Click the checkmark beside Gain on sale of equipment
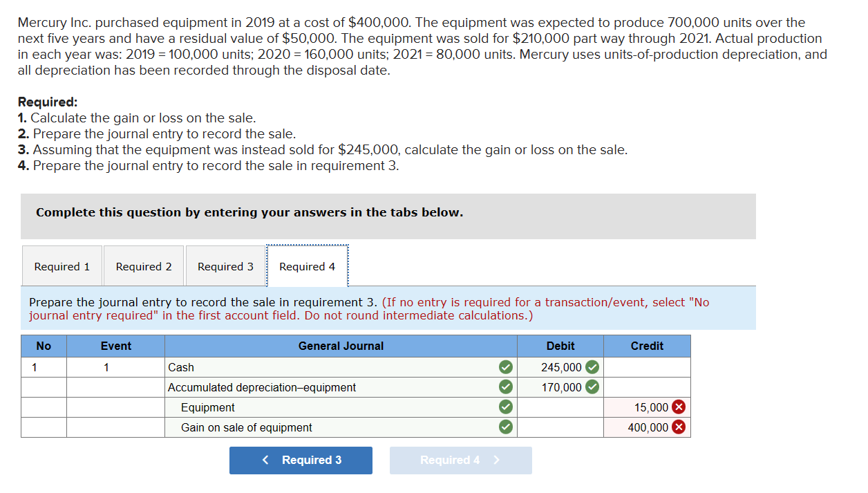Screen dimensions: 868x493 [505, 427]
